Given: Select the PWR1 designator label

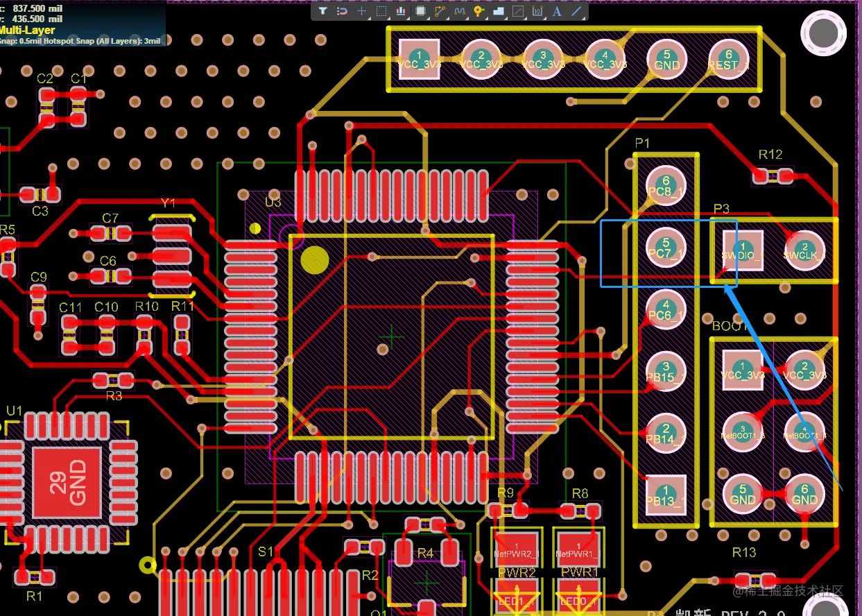Looking at the screenshot, I should click(x=580, y=573).
